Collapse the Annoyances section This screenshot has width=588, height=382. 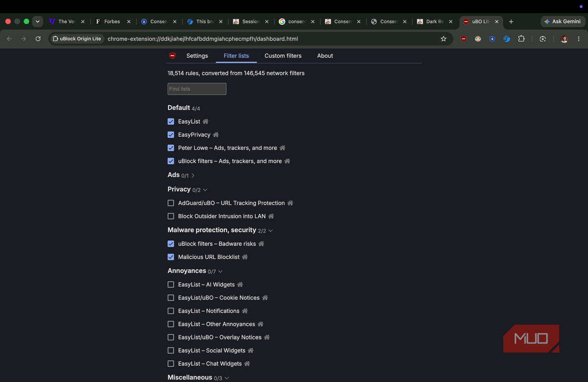click(220, 272)
